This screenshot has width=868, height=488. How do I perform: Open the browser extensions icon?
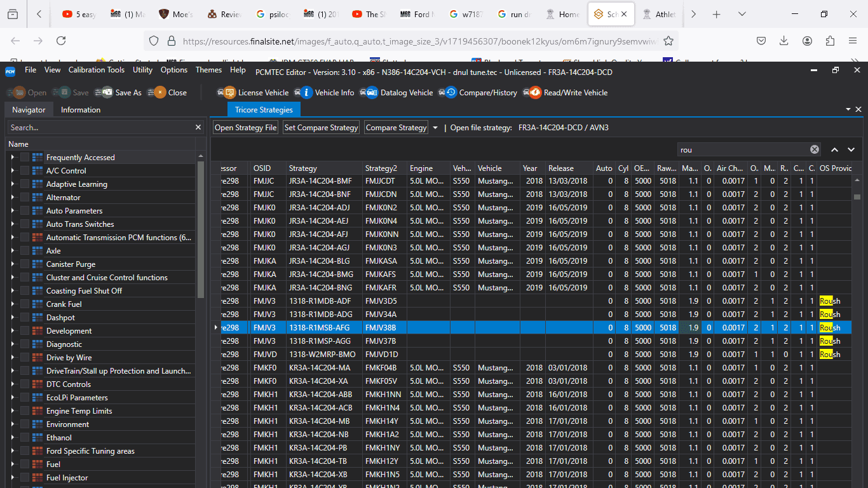coord(830,41)
